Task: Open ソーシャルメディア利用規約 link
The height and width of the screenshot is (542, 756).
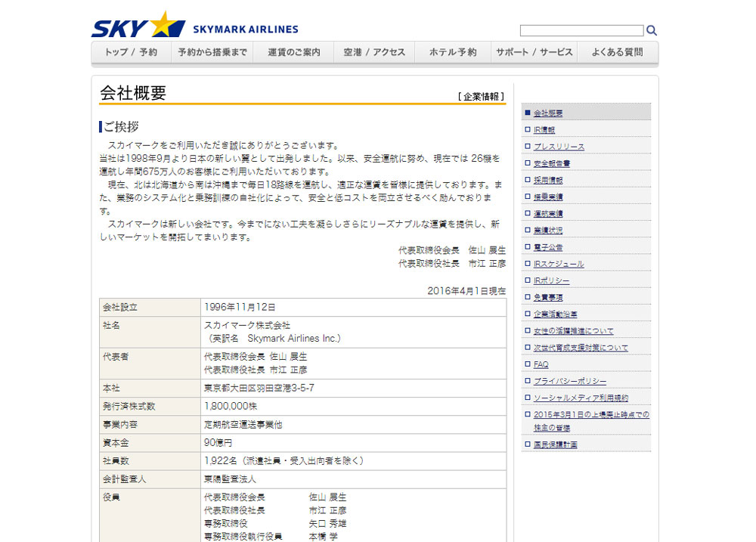Action: pyautogui.click(x=581, y=398)
